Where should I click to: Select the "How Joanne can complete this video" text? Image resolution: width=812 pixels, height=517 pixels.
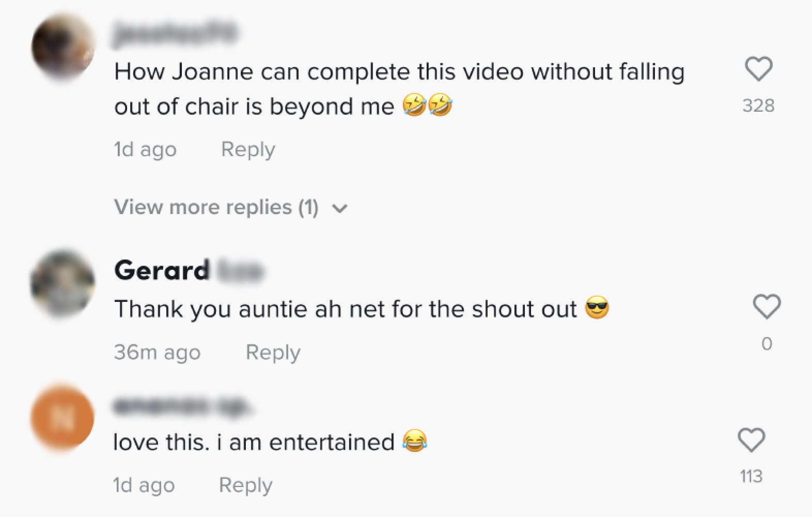click(399, 71)
